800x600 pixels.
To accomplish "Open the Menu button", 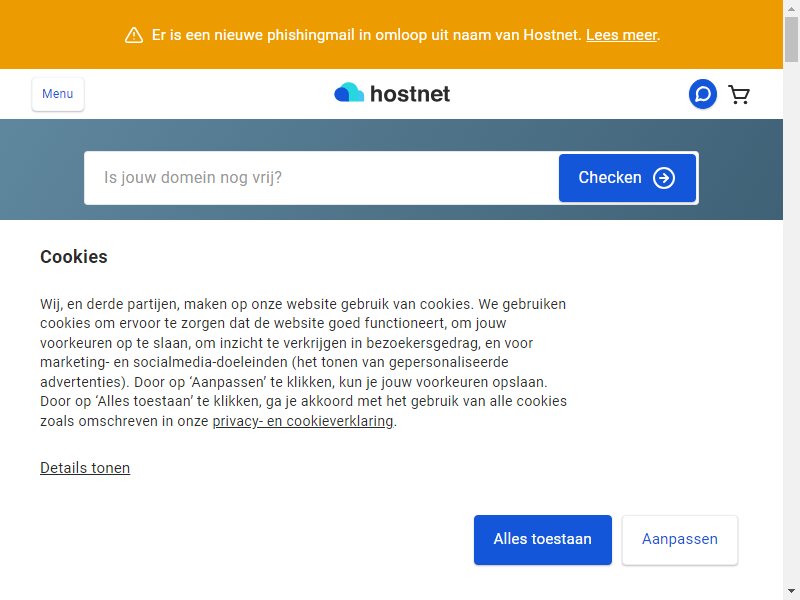I will click(58, 94).
